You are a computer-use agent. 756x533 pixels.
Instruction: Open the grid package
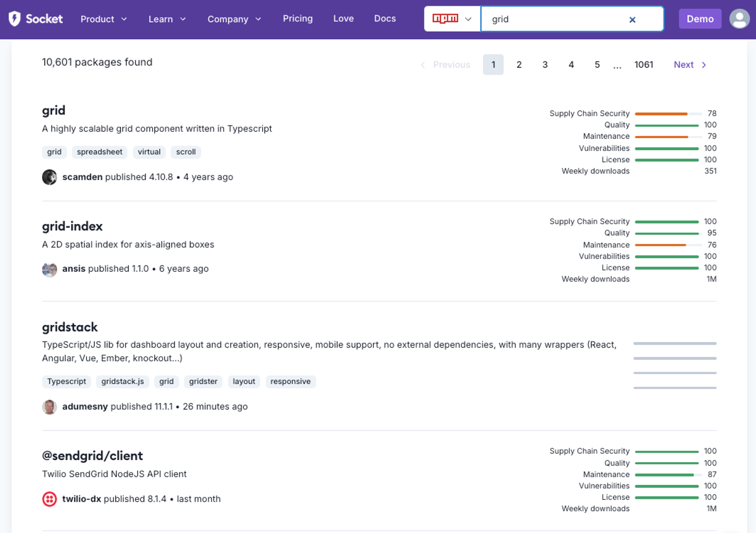pos(53,111)
